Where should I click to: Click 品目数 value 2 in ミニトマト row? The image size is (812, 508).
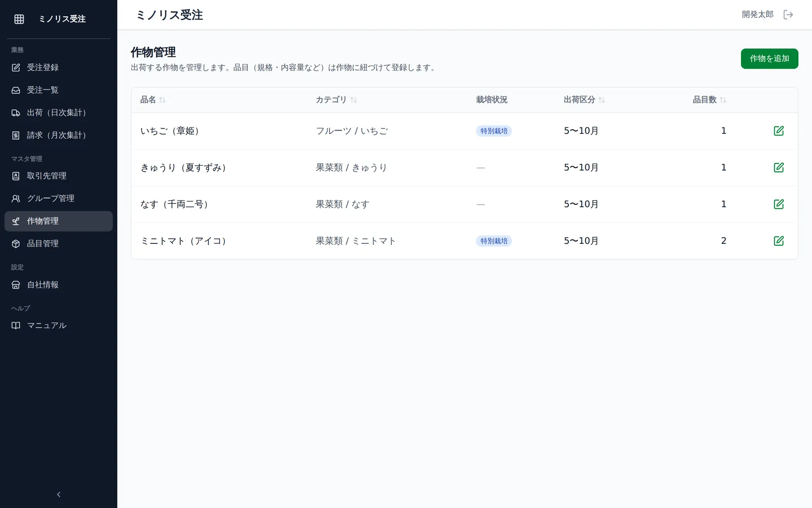pyautogui.click(x=724, y=241)
